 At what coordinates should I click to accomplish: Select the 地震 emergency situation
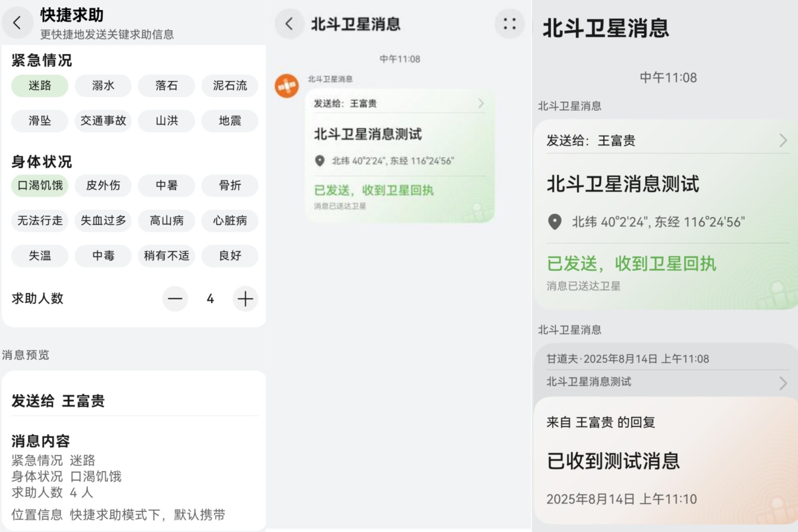[229, 121]
